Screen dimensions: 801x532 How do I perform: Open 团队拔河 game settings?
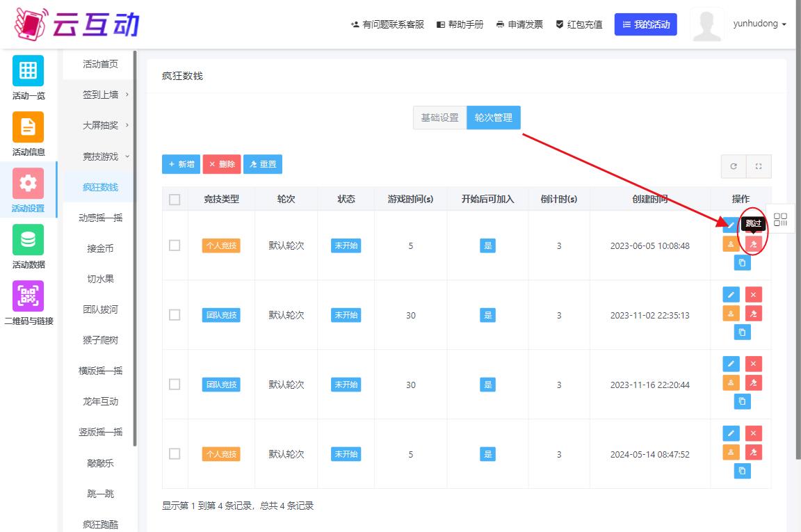coord(100,309)
